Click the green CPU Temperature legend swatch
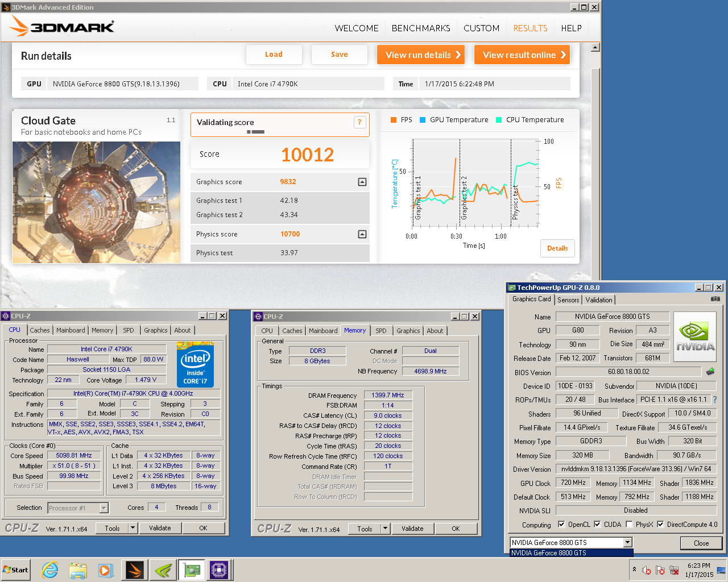The image size is (728, 582). (x=499, y=120)
